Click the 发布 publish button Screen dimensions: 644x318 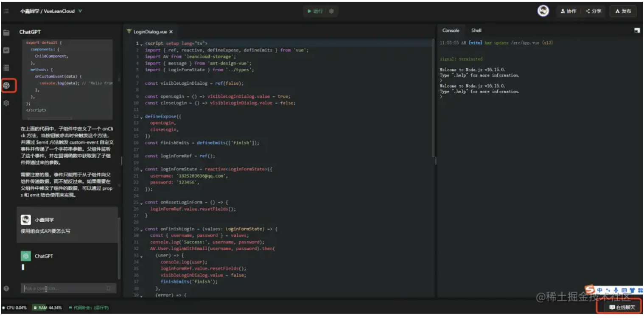point(623,11)
